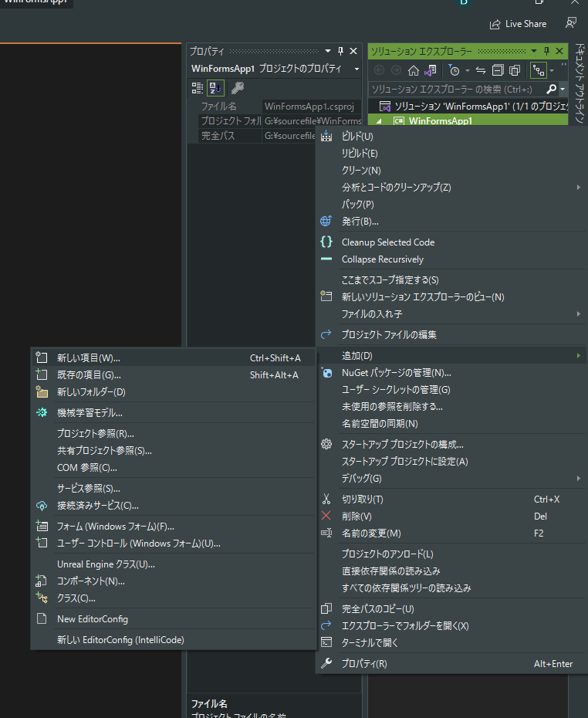Open Solution Explorer window options arrow

click(x=533, y=51)
